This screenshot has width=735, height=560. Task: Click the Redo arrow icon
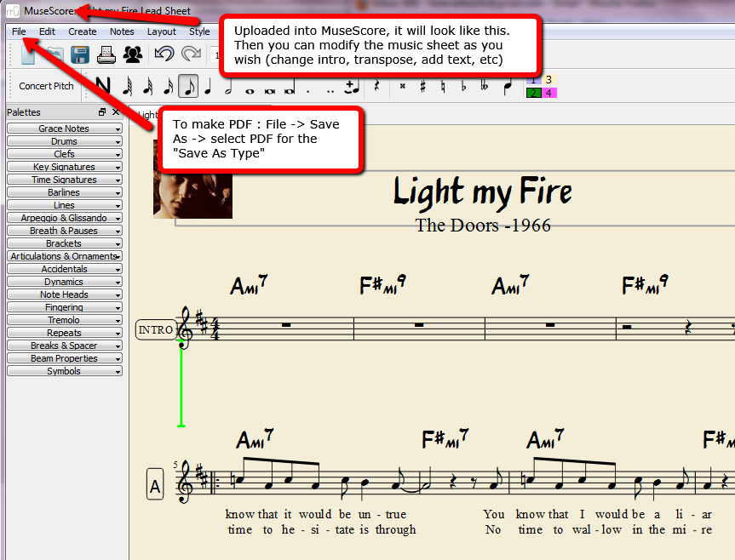[192, 54]
